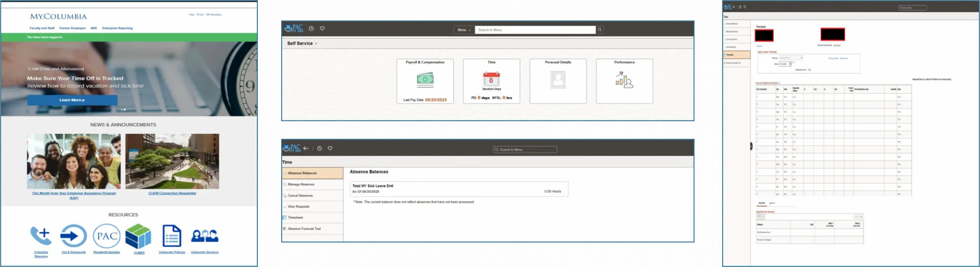This screenshot has height=267, width=980.
Task: Select Timesheet in Time sidebar
Action: (x=312, y=217)
